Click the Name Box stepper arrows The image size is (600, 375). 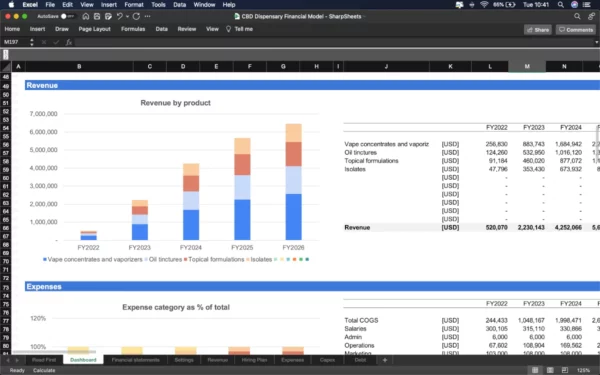(32, 42)
